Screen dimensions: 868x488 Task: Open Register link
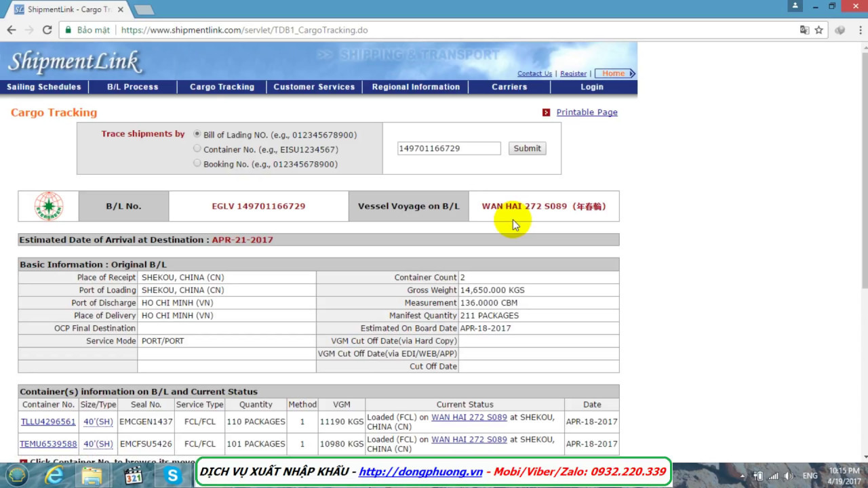pos(573,73)
